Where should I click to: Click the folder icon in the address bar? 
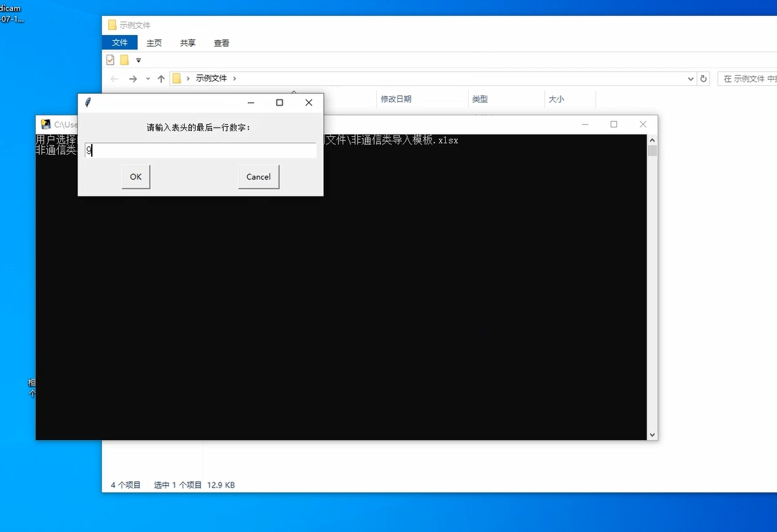click(176, 78)
